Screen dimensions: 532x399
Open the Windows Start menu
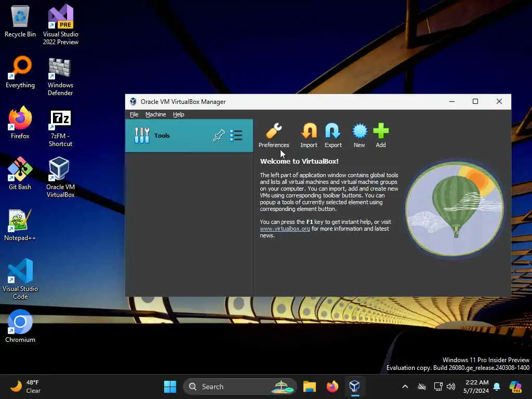pos(170,387)
